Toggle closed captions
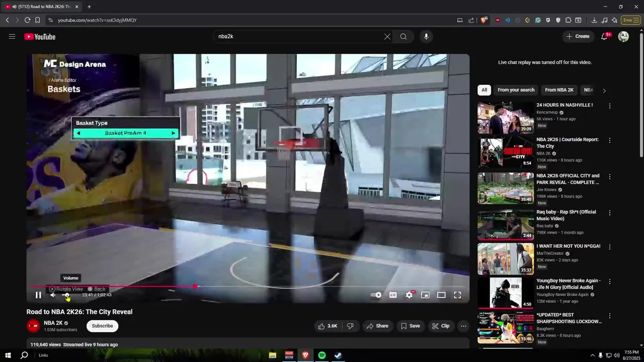This screenshot has width=644, height=362. (x=393, y=295)
